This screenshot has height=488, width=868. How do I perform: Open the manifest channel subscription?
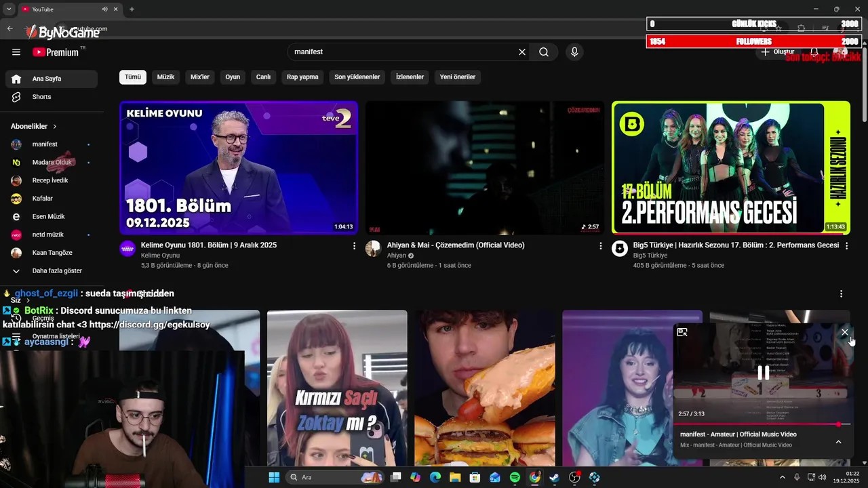(52, 144)
